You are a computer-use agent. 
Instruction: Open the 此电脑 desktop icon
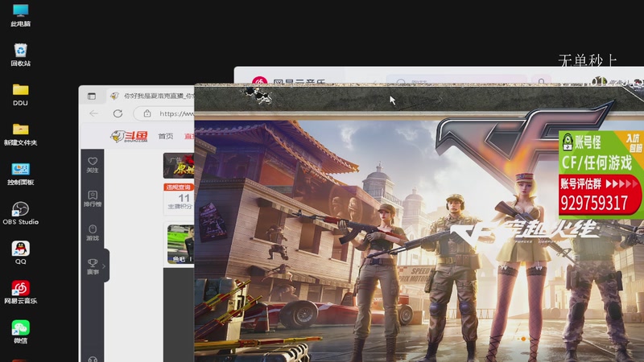[x=20, y=15]
